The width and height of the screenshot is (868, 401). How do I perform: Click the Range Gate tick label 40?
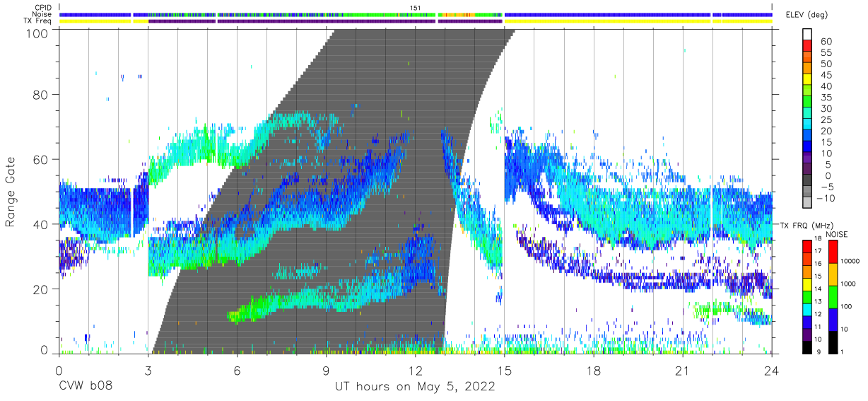(41, 224)
